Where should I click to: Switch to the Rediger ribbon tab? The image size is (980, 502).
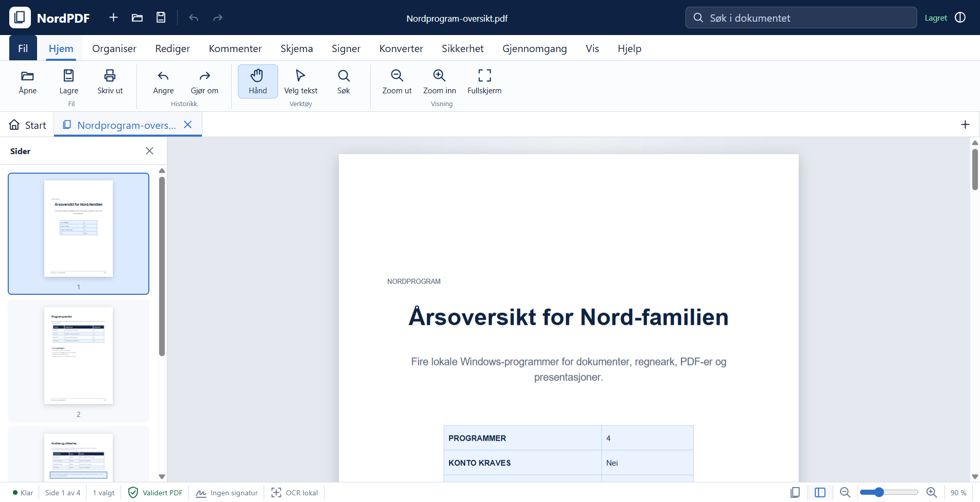tap(173, 48)
